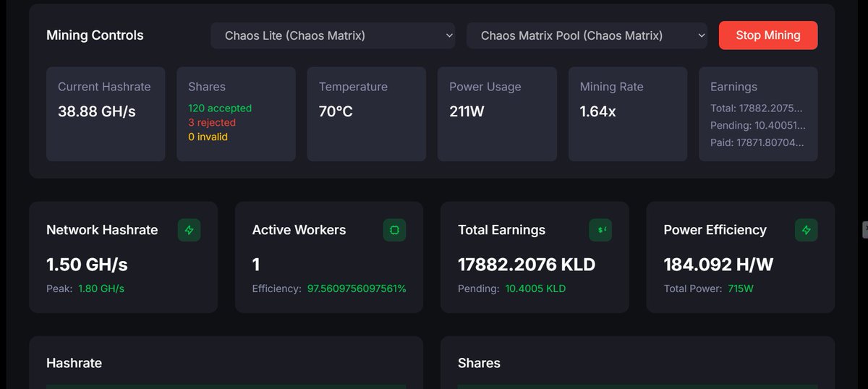Click the Hashrate chart panel heading

74,363
